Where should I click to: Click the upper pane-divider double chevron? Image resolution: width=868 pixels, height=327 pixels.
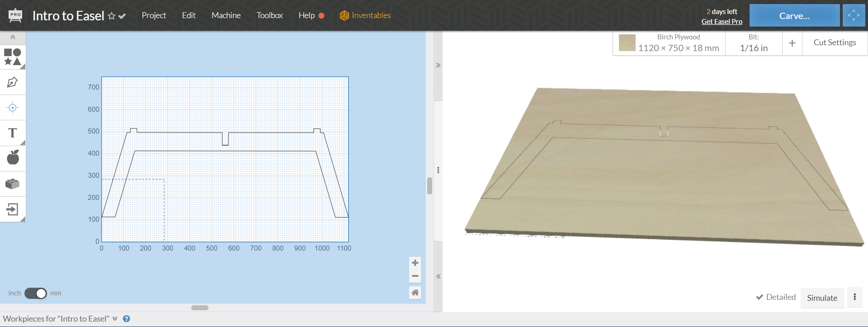coord(438,65)
